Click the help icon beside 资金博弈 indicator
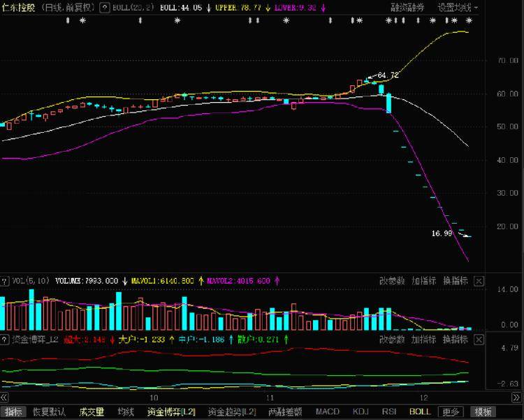Screen dimensions: 524x420 5,340
